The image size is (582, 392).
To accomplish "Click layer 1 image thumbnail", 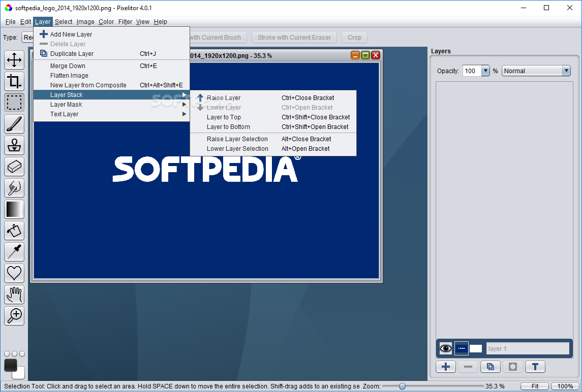I will (462, 348).
